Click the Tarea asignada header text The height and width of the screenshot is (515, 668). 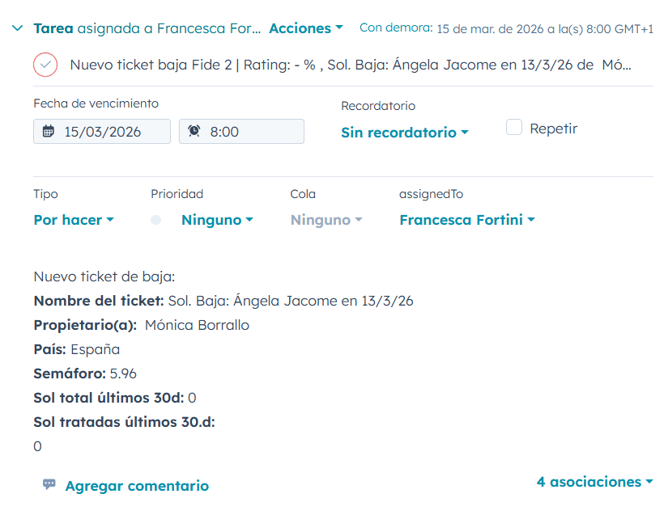coord(147,28)
